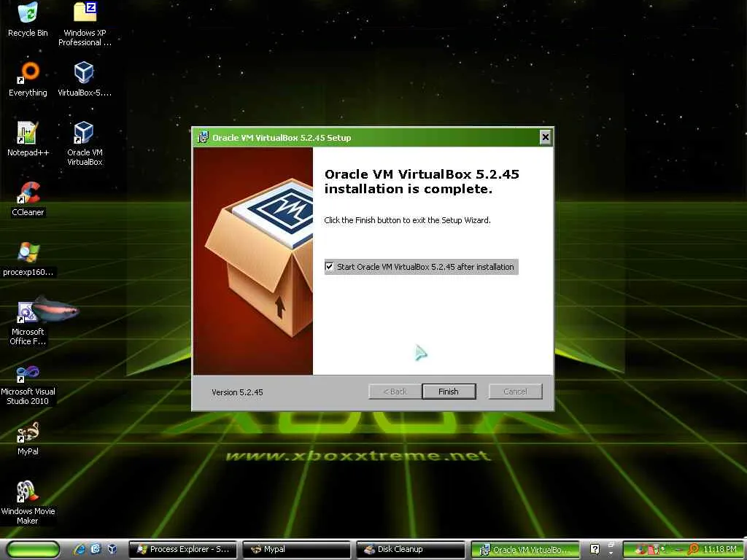Click the VirtualBox box artwork in the Setup dialog
Viewport: 747px width, 560px height.
tap(253, 261)
